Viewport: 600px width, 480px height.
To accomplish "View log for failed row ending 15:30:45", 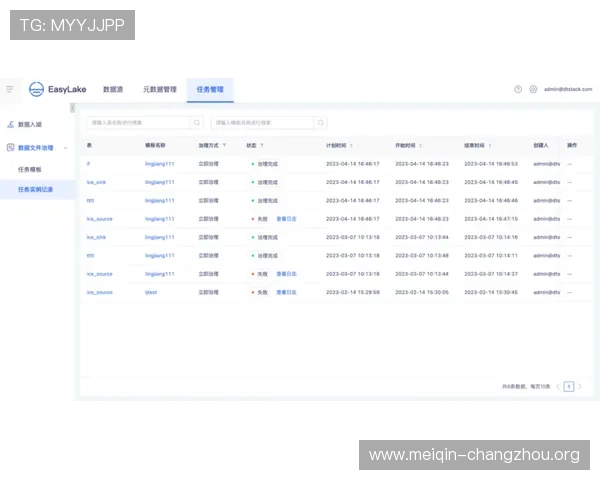I will coord(286,292).
